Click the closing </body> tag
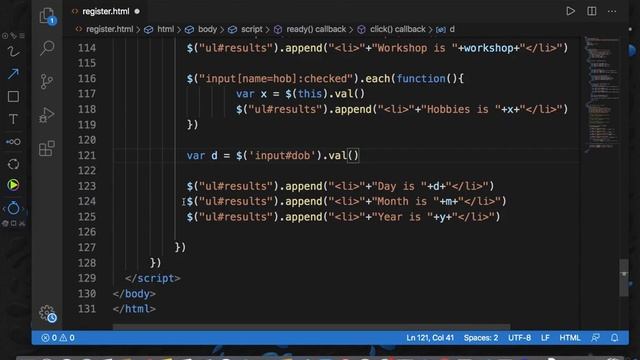640x360 pixels. pyautogui.click(x=134, y=293)
